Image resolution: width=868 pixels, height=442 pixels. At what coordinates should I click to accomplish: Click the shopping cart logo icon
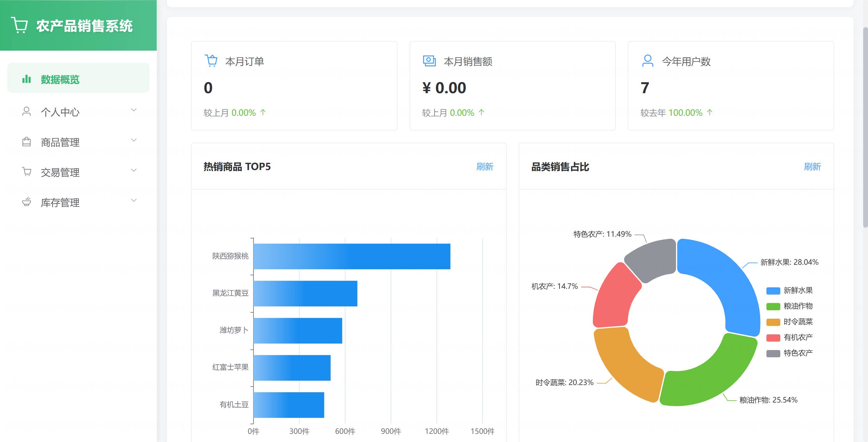(20, 25)
